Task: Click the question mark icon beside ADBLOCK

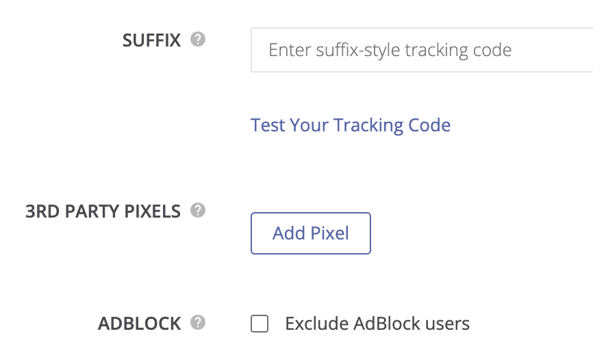Action: coord(198,322)
